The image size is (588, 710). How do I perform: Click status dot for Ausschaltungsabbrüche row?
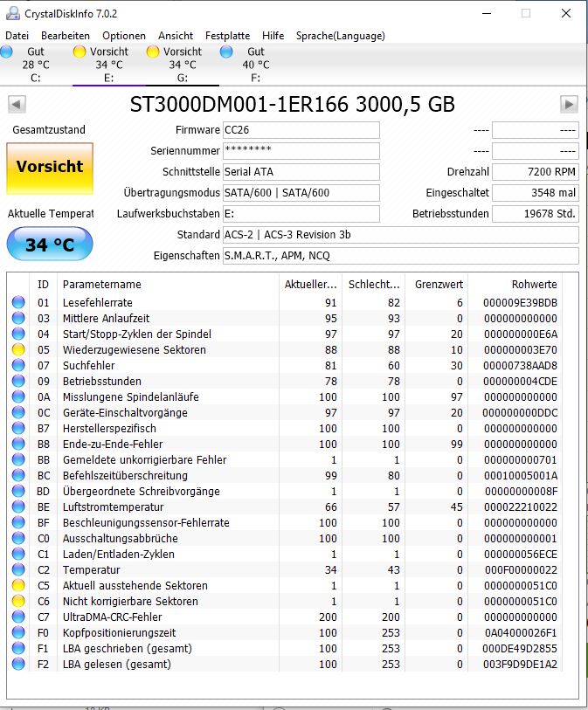[18, 538]
